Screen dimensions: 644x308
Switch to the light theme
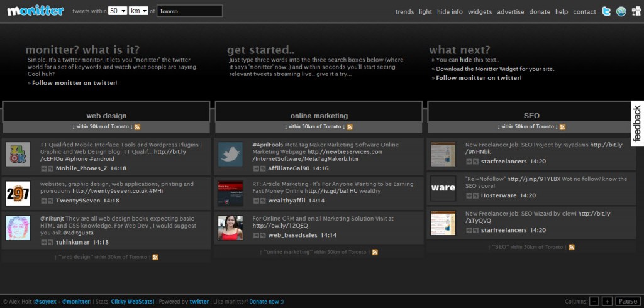coord(426,12)
